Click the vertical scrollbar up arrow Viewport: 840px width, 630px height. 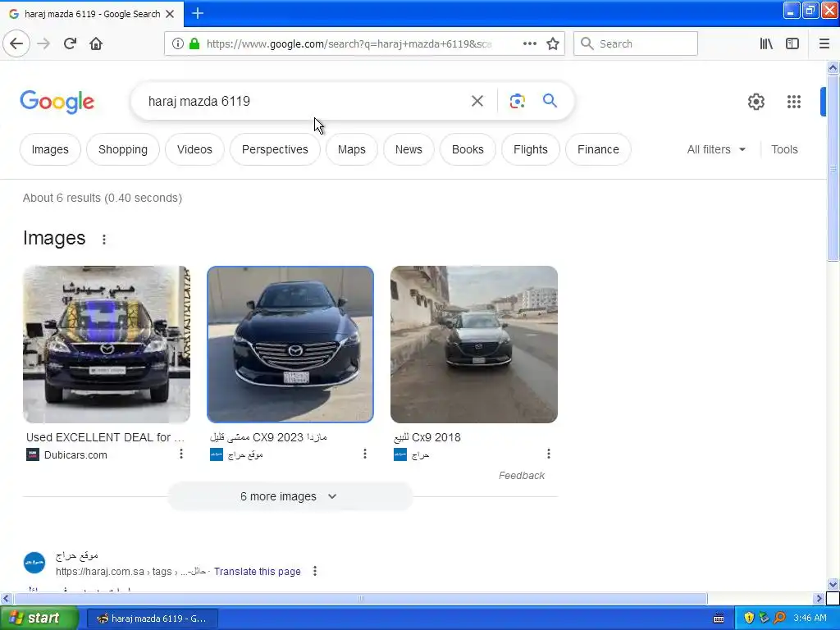pyautogui.click(x=833, y=67)
